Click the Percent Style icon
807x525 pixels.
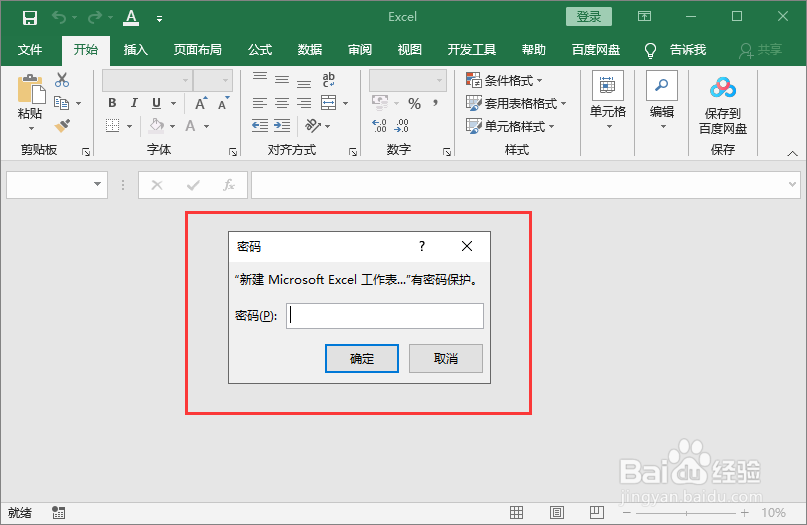415,103
